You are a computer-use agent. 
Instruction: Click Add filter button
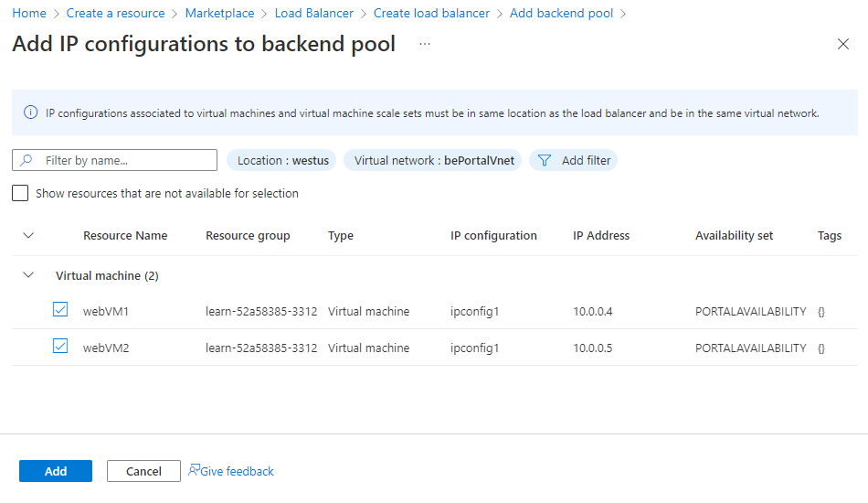coord(573,160)
